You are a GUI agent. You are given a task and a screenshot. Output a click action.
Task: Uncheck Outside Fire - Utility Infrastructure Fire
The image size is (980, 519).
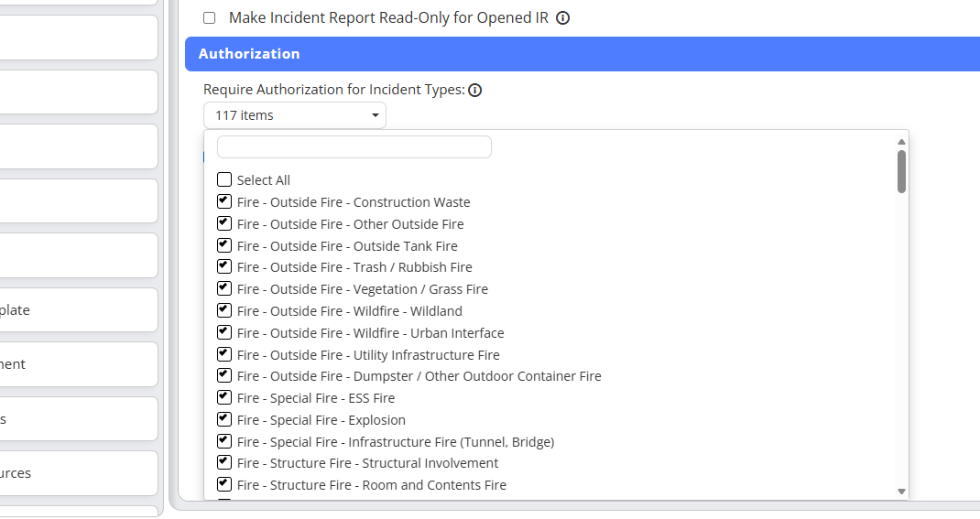pos(224,355)
